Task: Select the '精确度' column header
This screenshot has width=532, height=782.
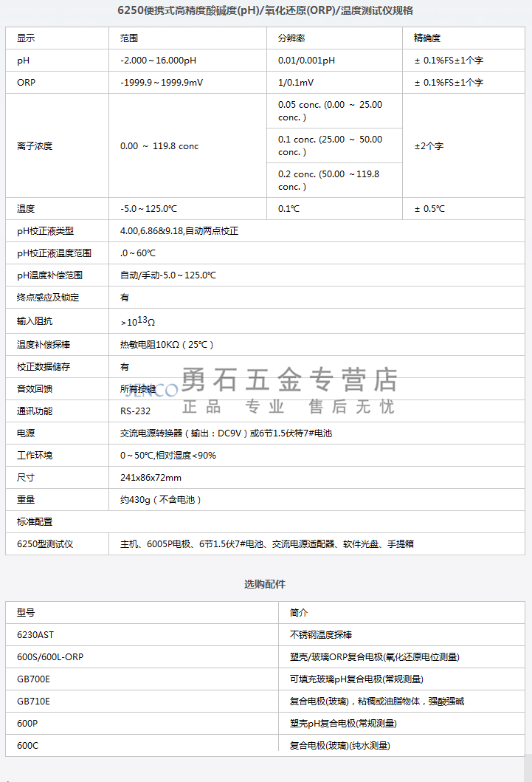Action: 427,38
